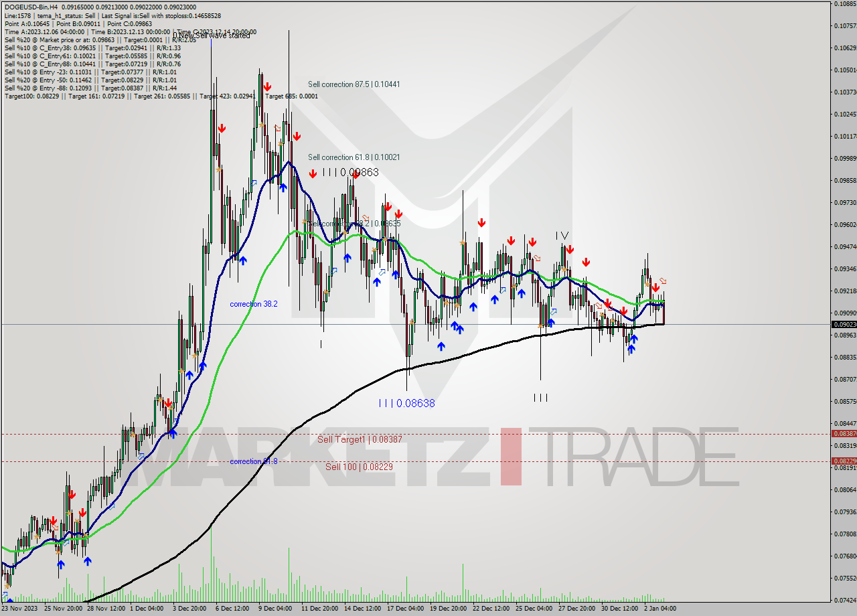This screenshot has height=616, width=857.
Task: Select the 0.10885 price axis label
Action: point(845,4)
